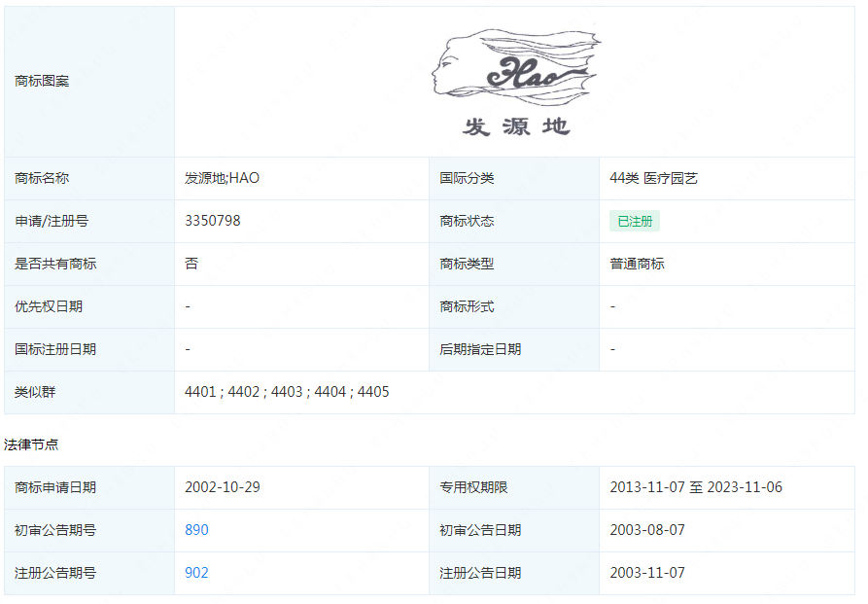The height and width of the screenshot is (604, 868).
Task: Select registration announcement date 2003-11-07
Action: click(647, 573)
